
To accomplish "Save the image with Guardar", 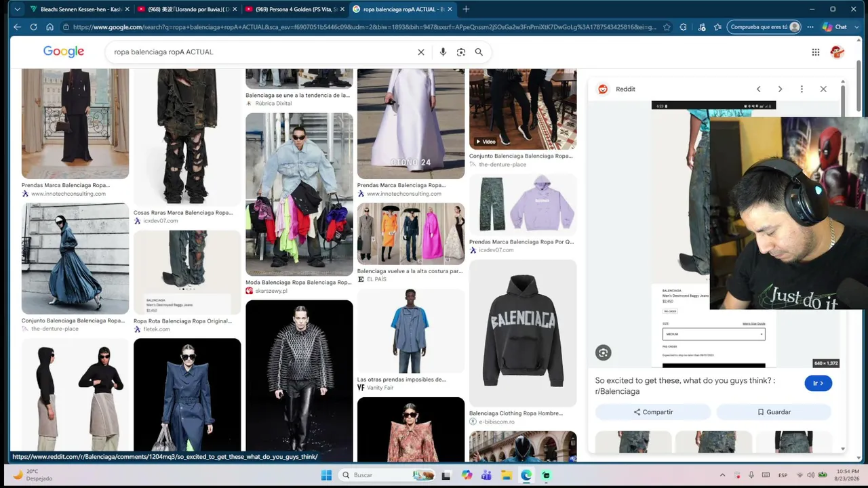I will click(774, 412).
